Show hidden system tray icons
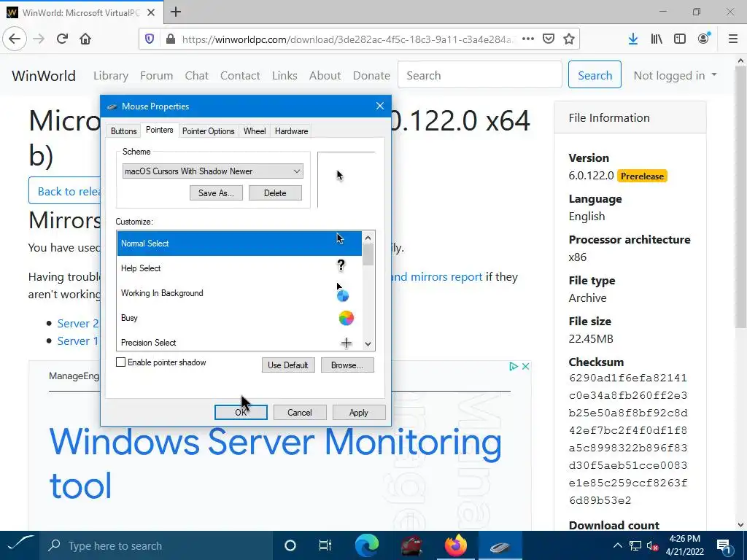This screenshot has height=560, width=747. (x=617, y=545)
